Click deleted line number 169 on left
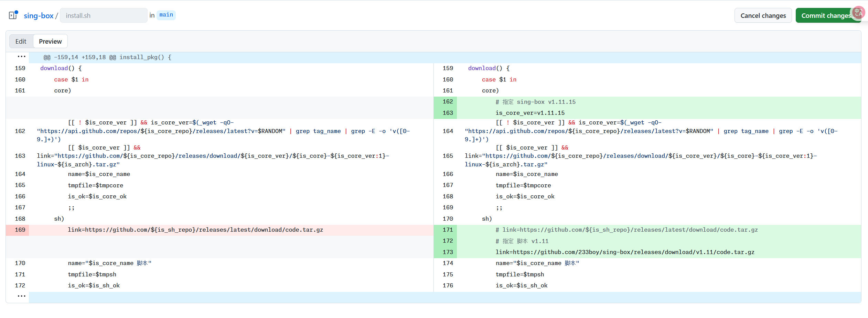 [20, 230]
